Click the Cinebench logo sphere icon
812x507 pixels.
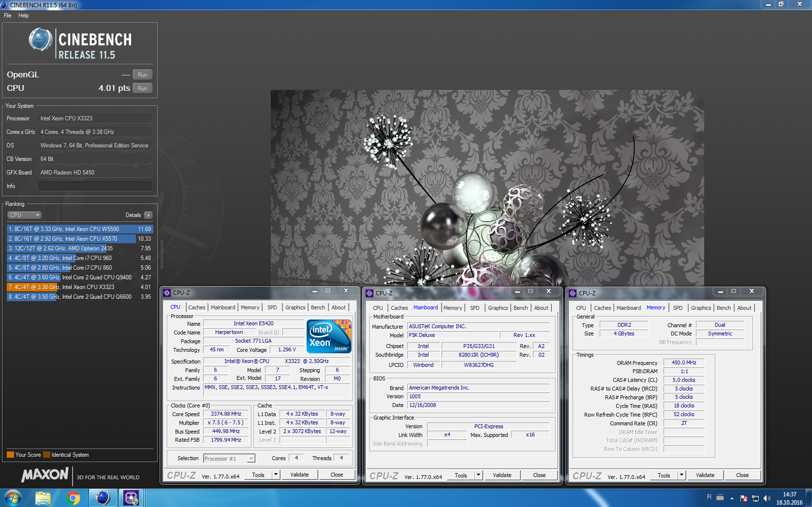(x=41, y=40)
